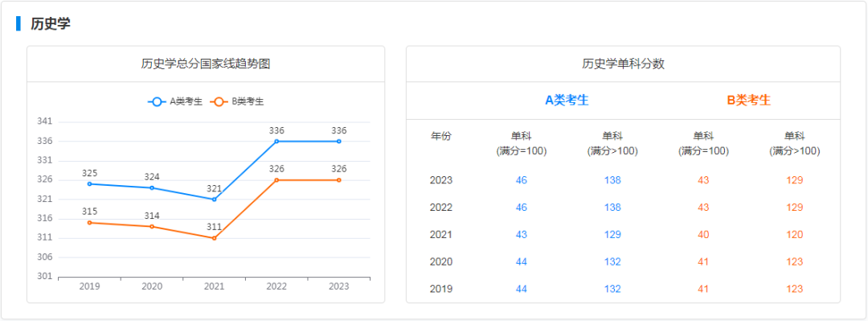Click year 2019 in the table

(441, 289)
